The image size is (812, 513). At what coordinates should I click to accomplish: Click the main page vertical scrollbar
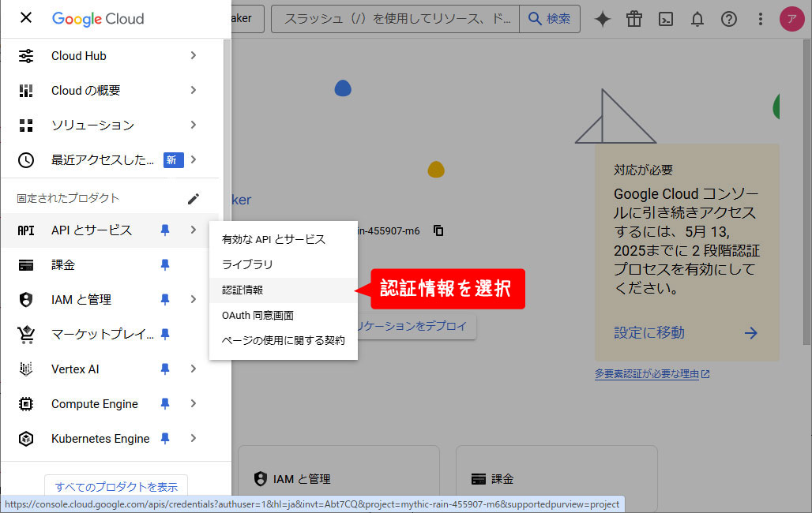pyautogui.click(x=806, y=192)
